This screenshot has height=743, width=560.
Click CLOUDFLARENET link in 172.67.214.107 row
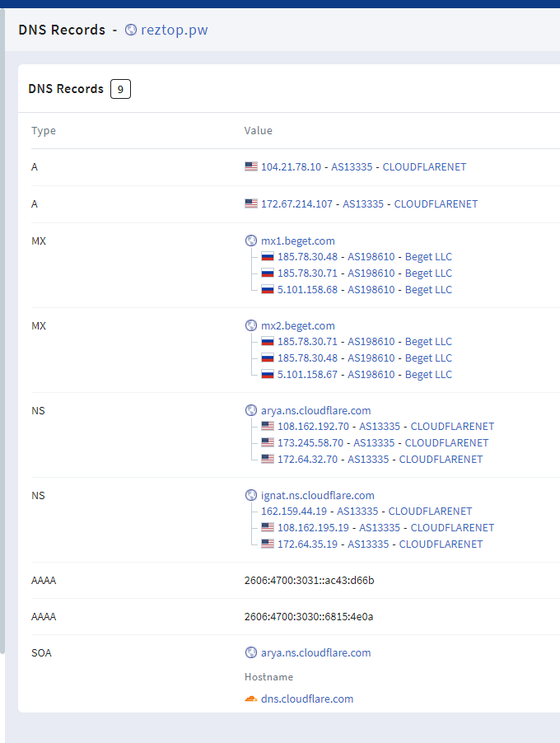436,203
